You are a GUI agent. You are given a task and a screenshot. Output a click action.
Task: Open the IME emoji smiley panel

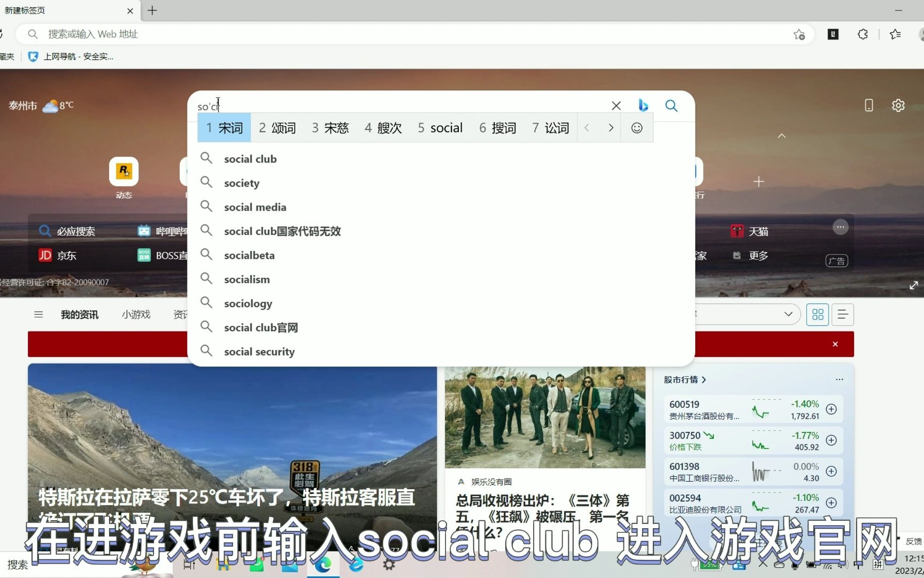click(x=636, y=128)
